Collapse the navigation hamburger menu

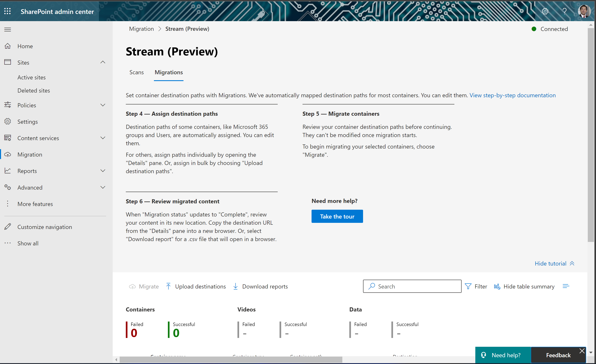8,30
